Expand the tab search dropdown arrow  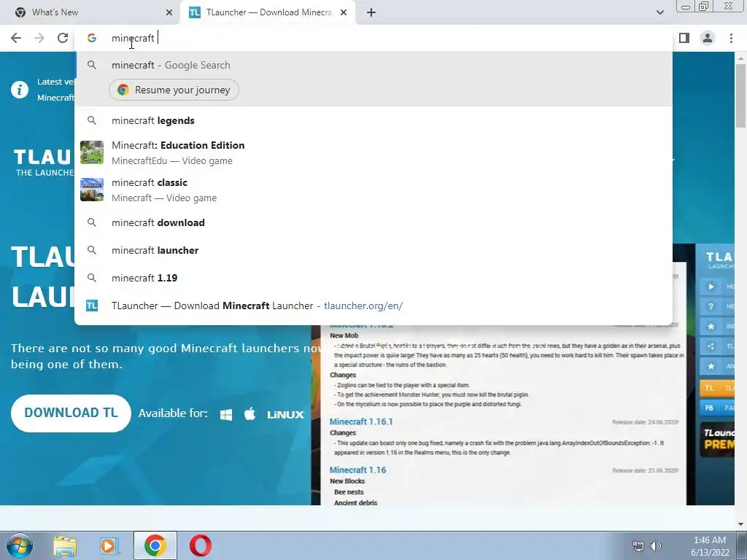[x=659, y=12]
